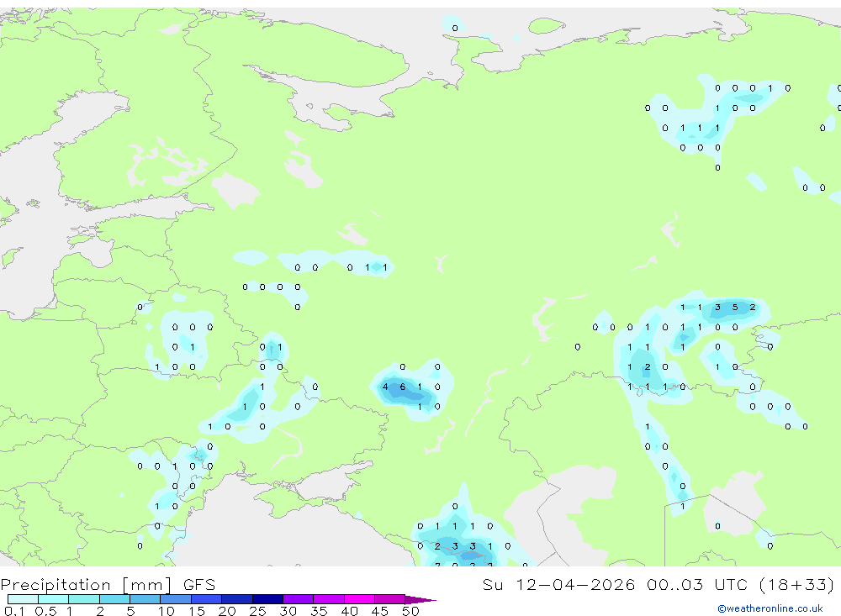Open the weatheronline.co.uk copyright link
Screen dimensions: 841x616
[770, 608]
